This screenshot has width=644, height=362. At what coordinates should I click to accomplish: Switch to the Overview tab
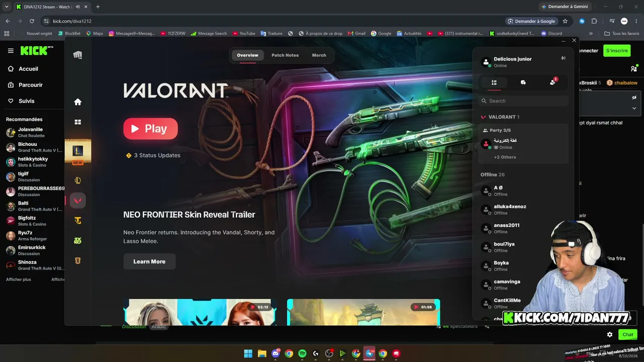248,55
